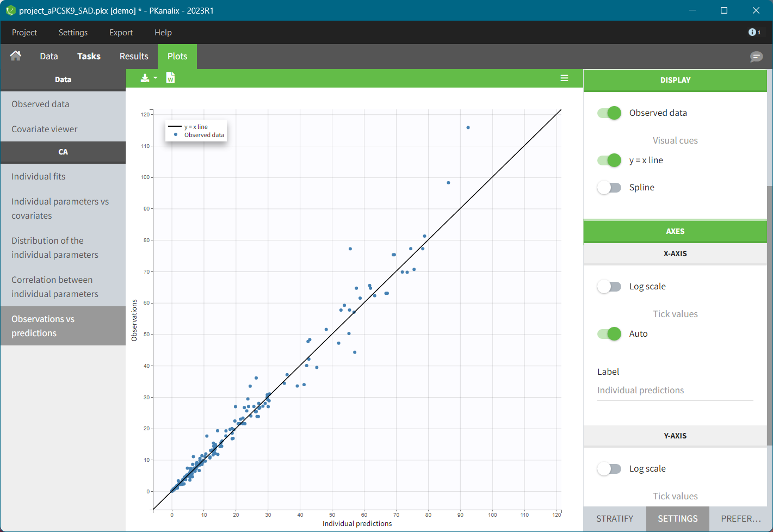The image size is (773, 532).
Task: Click the X-axis label input field
Action: click(x=675, y=391)
